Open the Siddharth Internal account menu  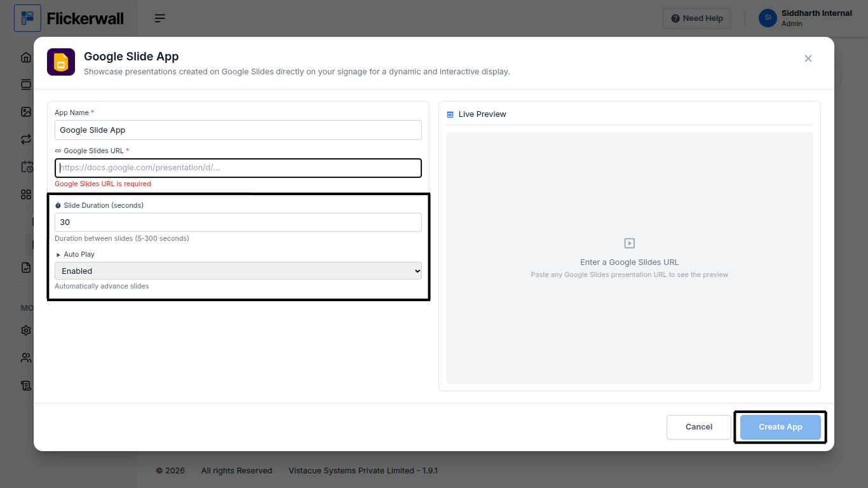(805, 18)
